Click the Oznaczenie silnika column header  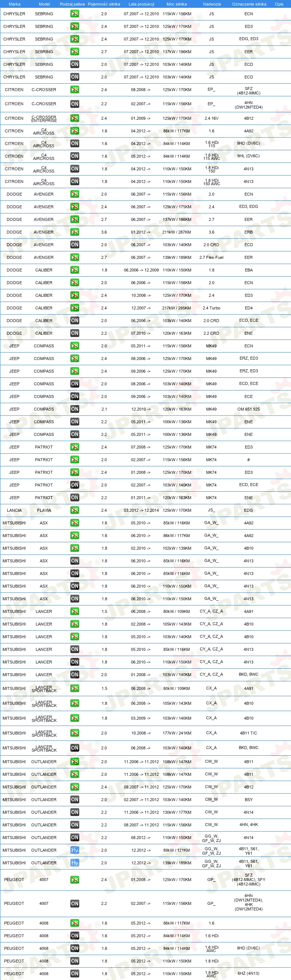249,4
